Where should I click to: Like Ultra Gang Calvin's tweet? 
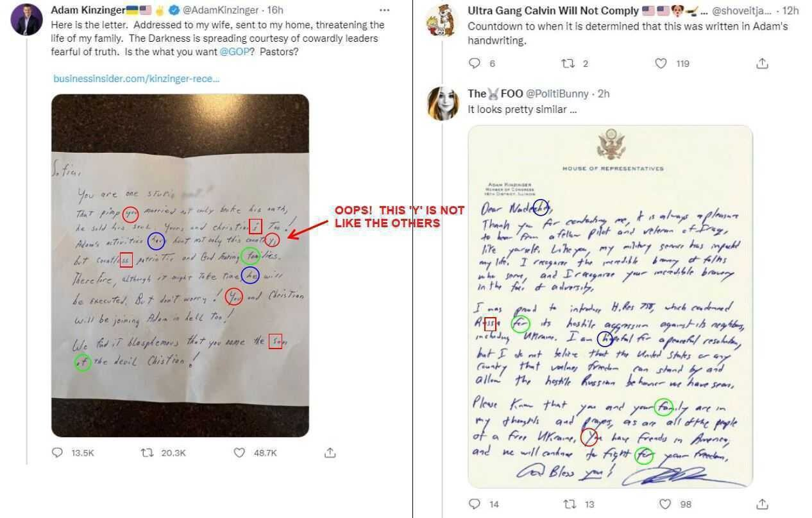click(661, 63)
